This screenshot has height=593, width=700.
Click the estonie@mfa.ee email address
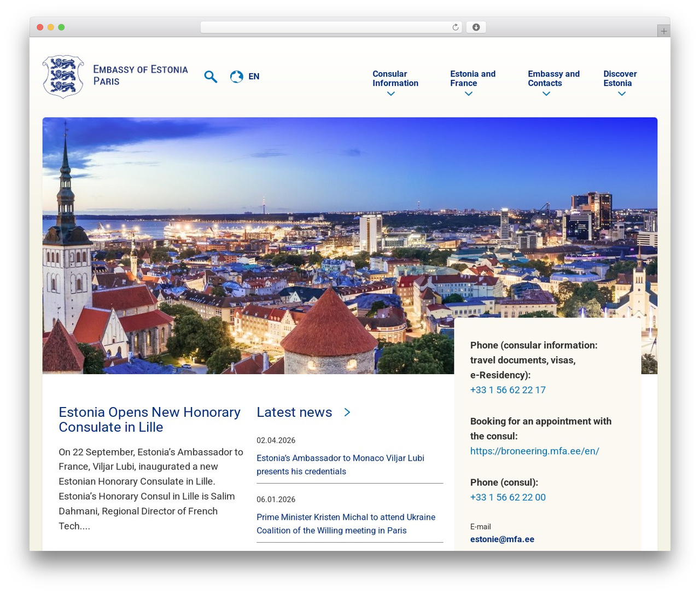point(502,539)
